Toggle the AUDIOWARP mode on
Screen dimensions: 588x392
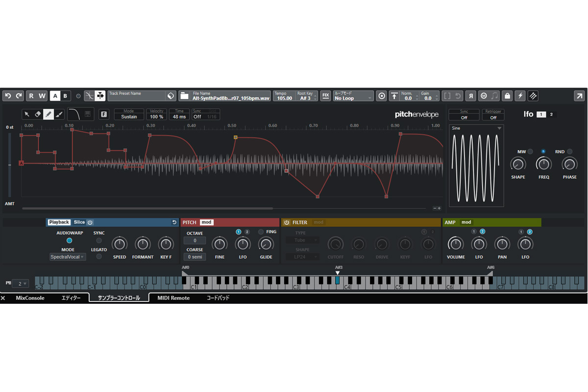coord(69,240)
